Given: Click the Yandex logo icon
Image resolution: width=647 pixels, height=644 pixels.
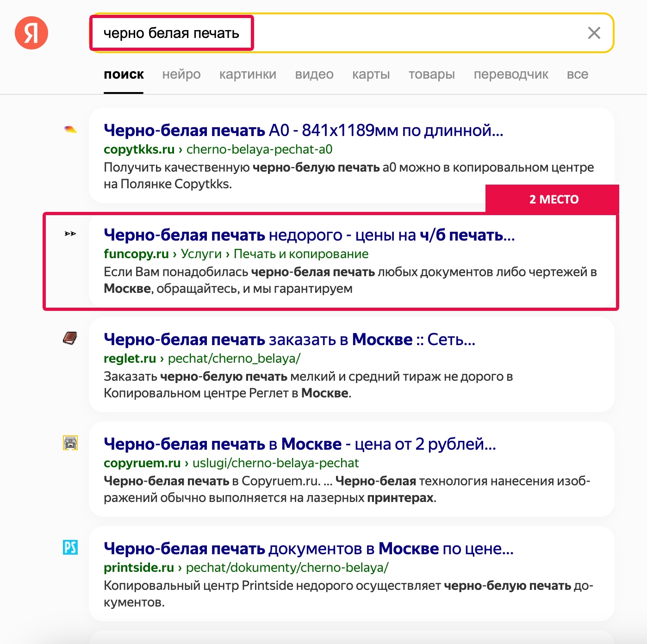Looking at the screenshot, I should 31,33.
